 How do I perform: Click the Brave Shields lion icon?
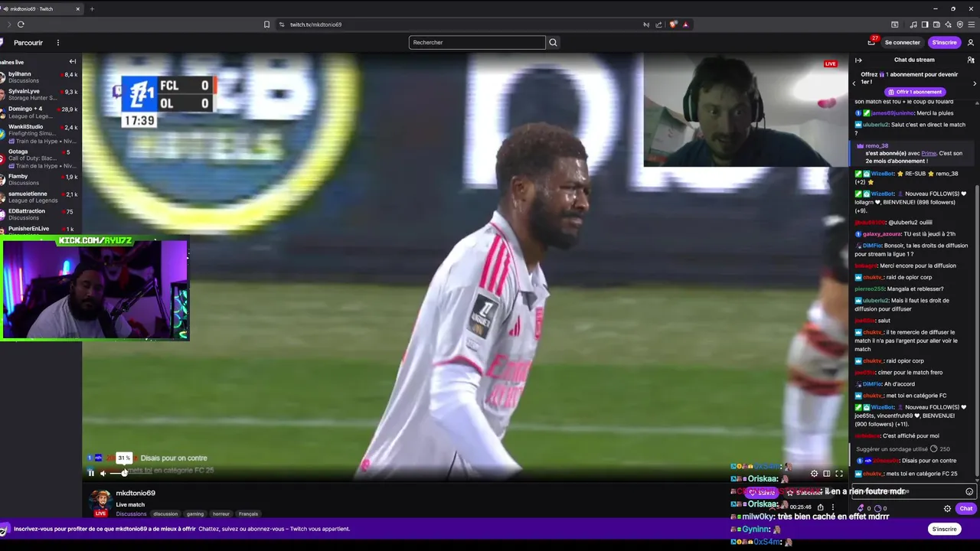coord(673,24)
